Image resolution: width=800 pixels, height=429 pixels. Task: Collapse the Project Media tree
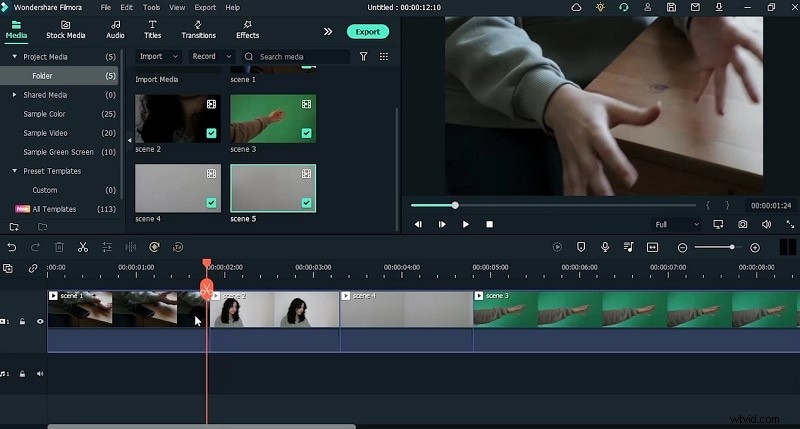[x=14, y=57]
